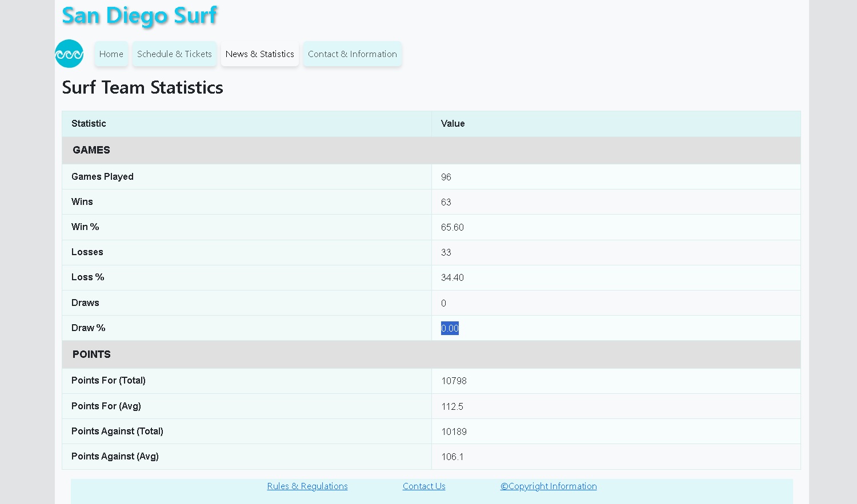The image size is (857, 504).
Task: Click the Value column header
Action: tap(452, 123)
